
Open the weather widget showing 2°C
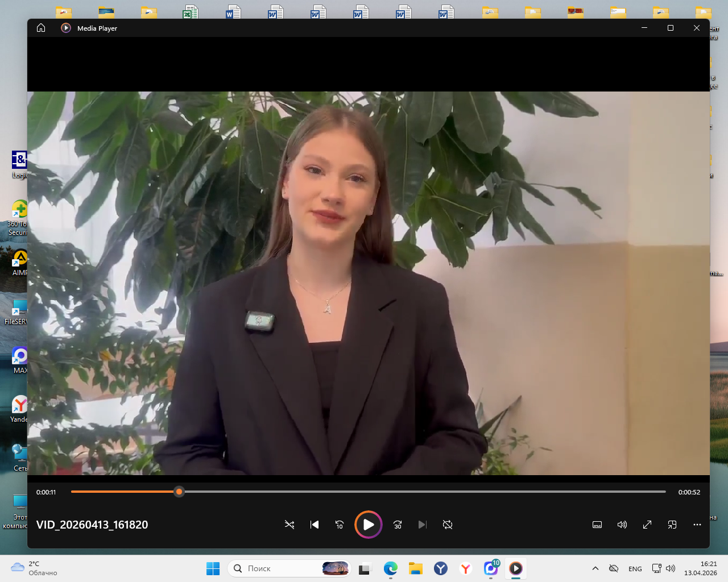pyautogui.click(x=34, y=568)
